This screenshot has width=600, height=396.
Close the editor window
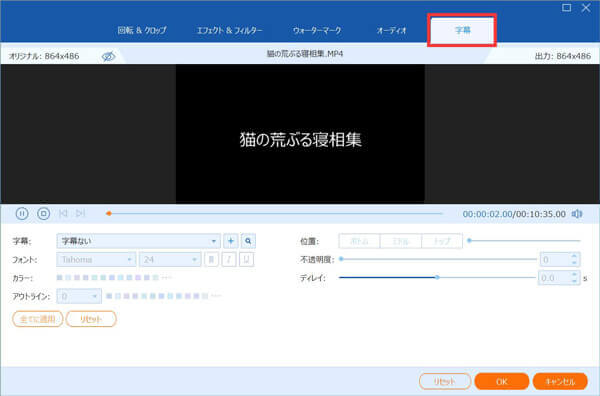click(586, 8)
